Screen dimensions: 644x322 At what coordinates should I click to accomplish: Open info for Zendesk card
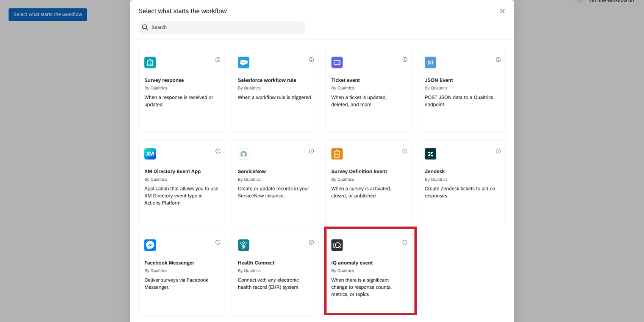click(x=498, y=151)
